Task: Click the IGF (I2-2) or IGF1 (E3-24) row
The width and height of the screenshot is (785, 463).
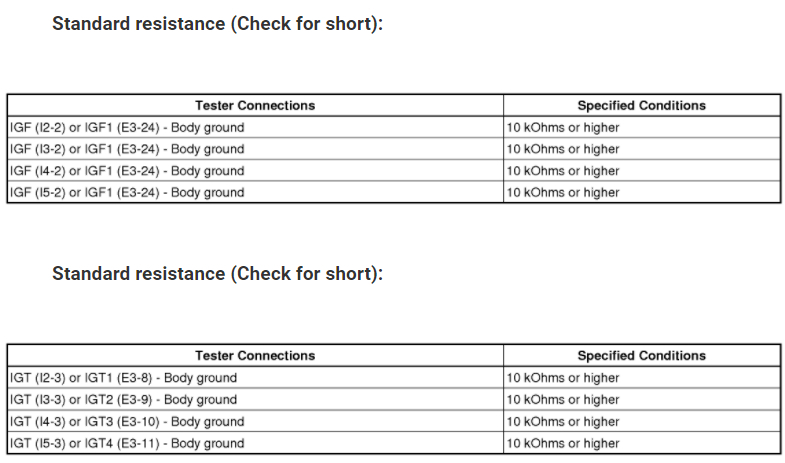Action: coord(126,127)
